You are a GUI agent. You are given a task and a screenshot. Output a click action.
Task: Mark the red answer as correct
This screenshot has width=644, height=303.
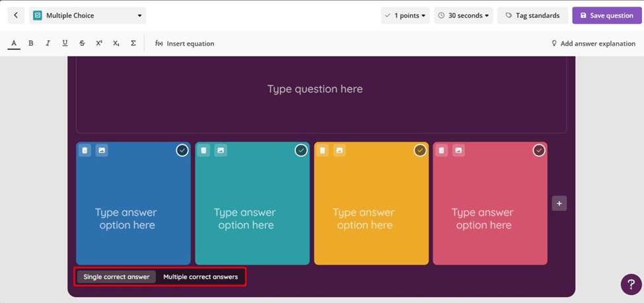539,151
